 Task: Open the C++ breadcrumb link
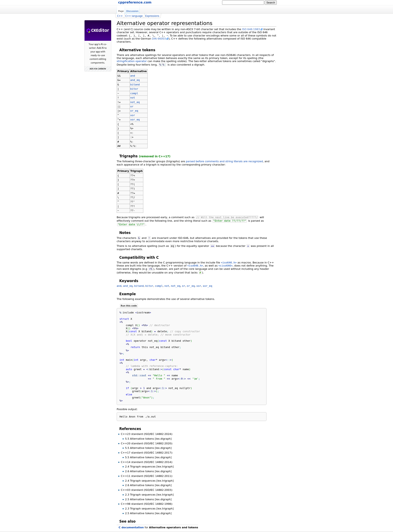(120, 16)
